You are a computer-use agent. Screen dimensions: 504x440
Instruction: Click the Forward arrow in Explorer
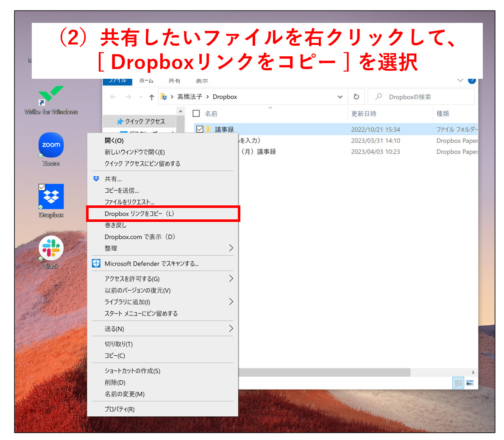[x=128, y=97]
